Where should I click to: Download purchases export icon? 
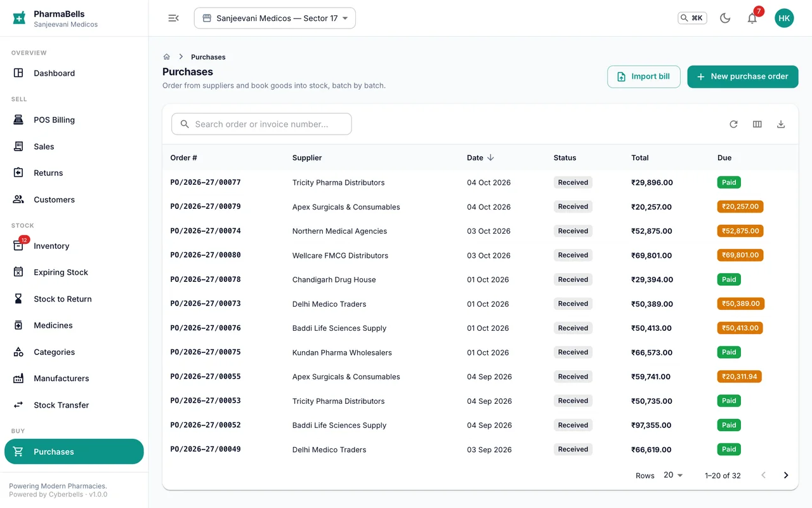781,124
